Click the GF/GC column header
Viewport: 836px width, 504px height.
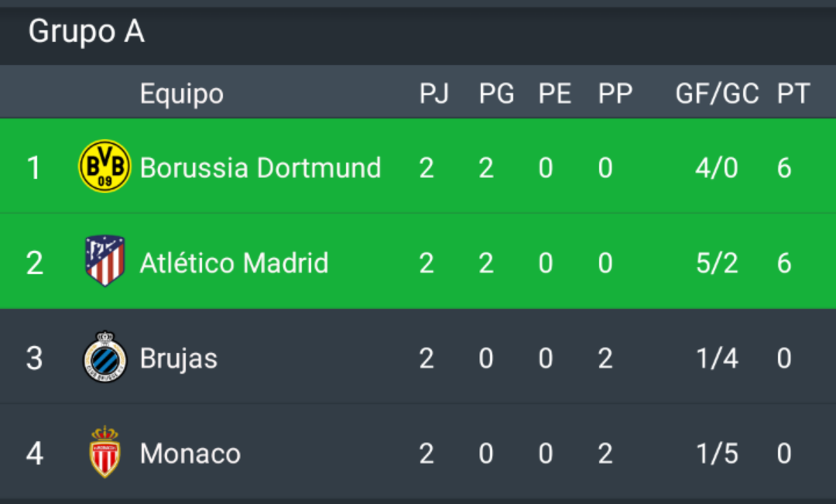pos(717,94)
